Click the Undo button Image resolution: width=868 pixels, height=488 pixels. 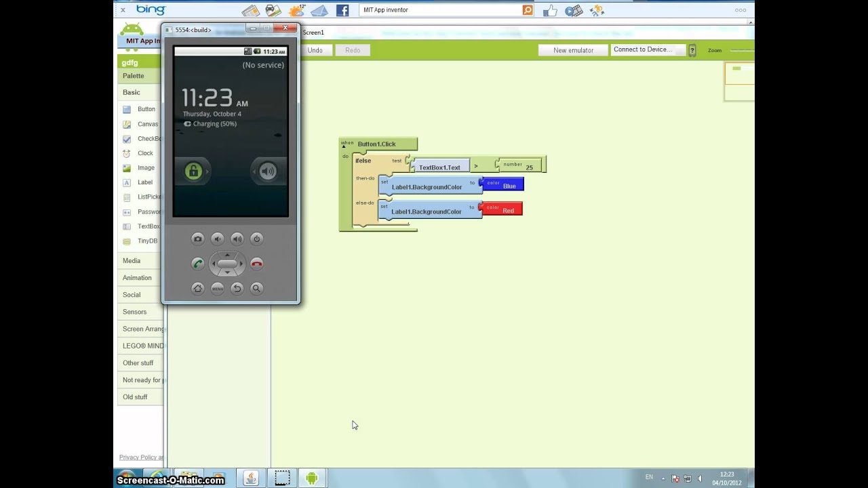tap(315, 50)
